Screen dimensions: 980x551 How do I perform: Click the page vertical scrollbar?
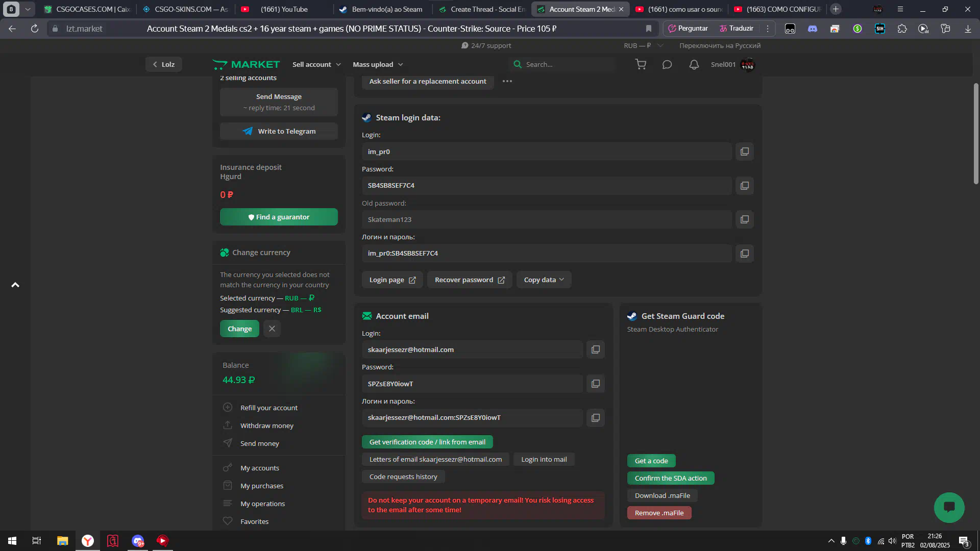point(976,134)
